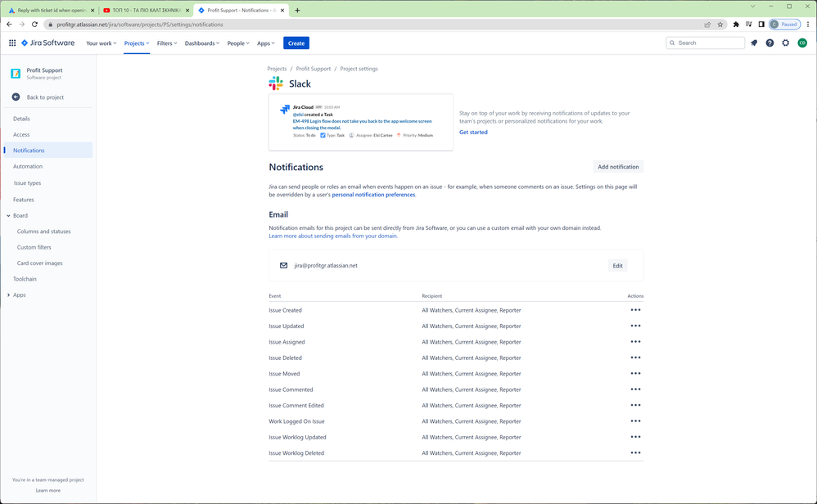Share this page via the address bar icon
The height and width of the screenshot is (504, 817).
coord(707,25)
